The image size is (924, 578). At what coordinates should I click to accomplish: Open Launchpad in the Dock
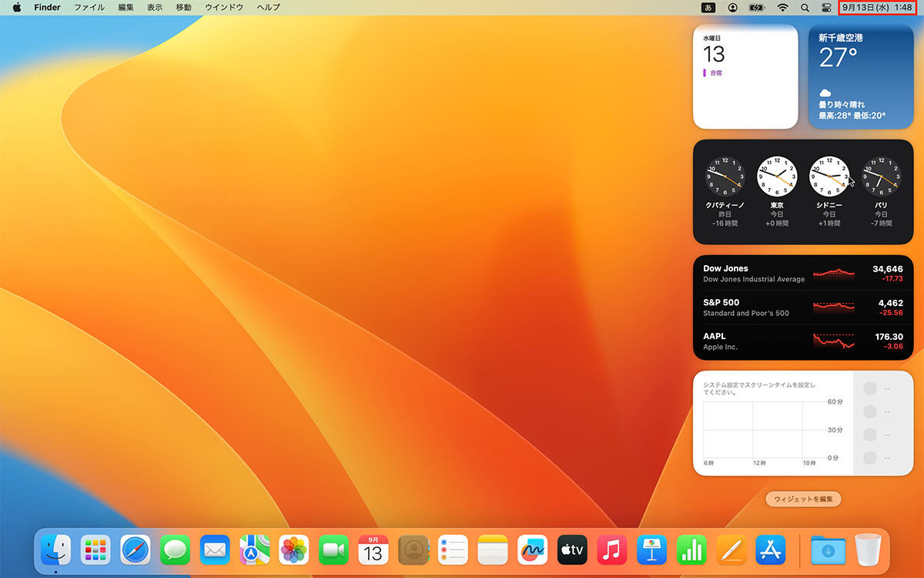tap(96, 550)
